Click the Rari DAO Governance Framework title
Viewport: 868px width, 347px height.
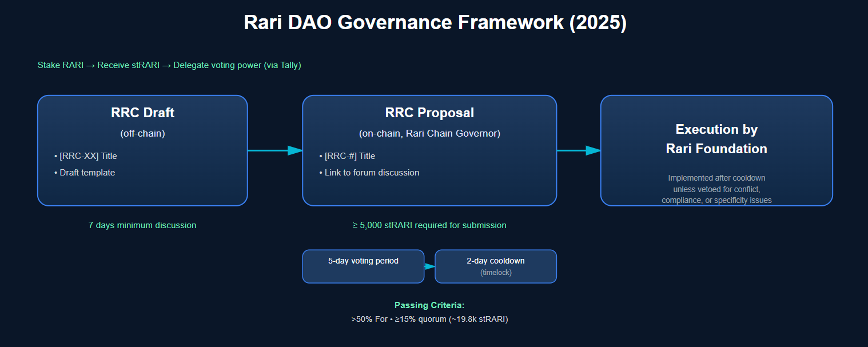click(x=435, y=23)
